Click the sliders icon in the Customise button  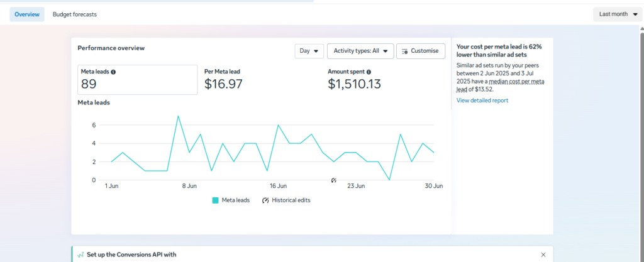click(405, 52)
